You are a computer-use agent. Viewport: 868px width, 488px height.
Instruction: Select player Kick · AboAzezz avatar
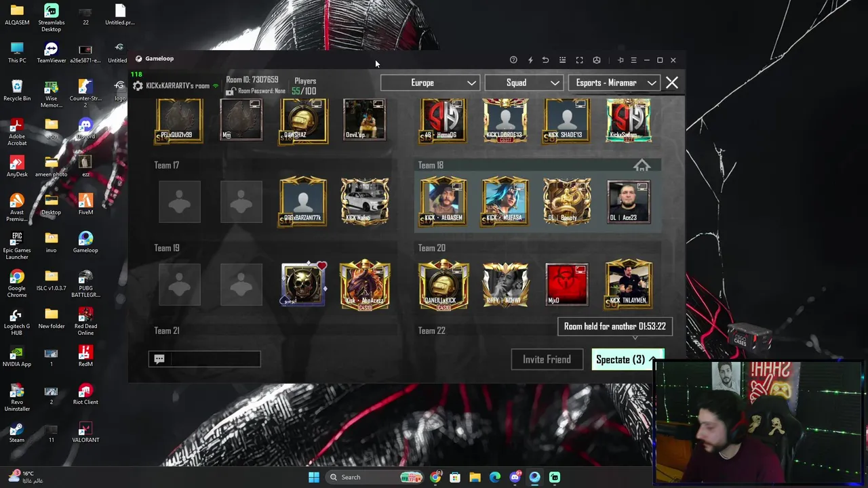365,284
